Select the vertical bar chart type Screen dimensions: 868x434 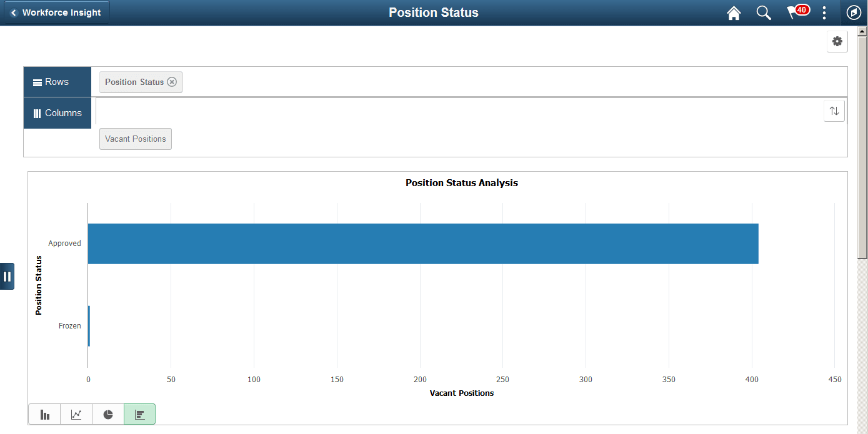point(44,414)
